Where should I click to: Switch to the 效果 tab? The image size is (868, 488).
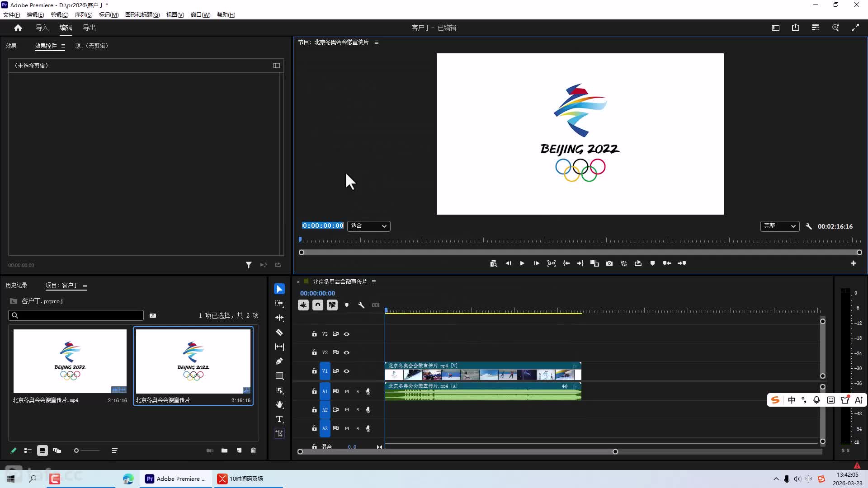pos(11,46)
